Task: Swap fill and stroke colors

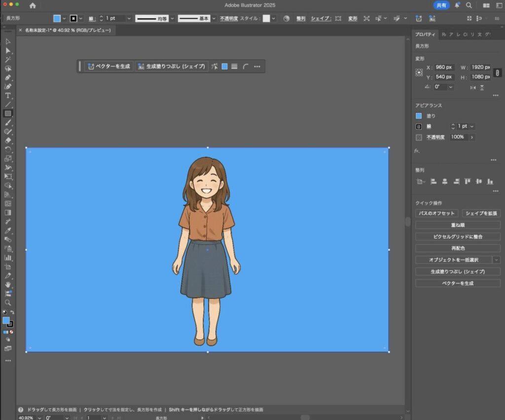Action: (x=12, y=312)
